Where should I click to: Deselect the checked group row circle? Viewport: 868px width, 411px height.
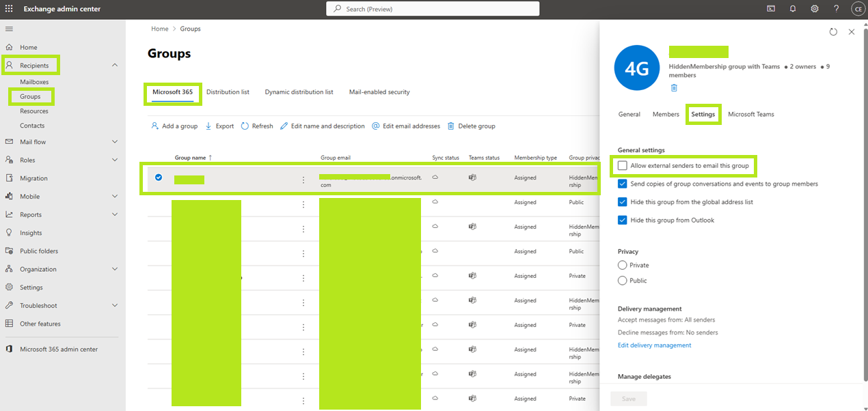[159, 178]
